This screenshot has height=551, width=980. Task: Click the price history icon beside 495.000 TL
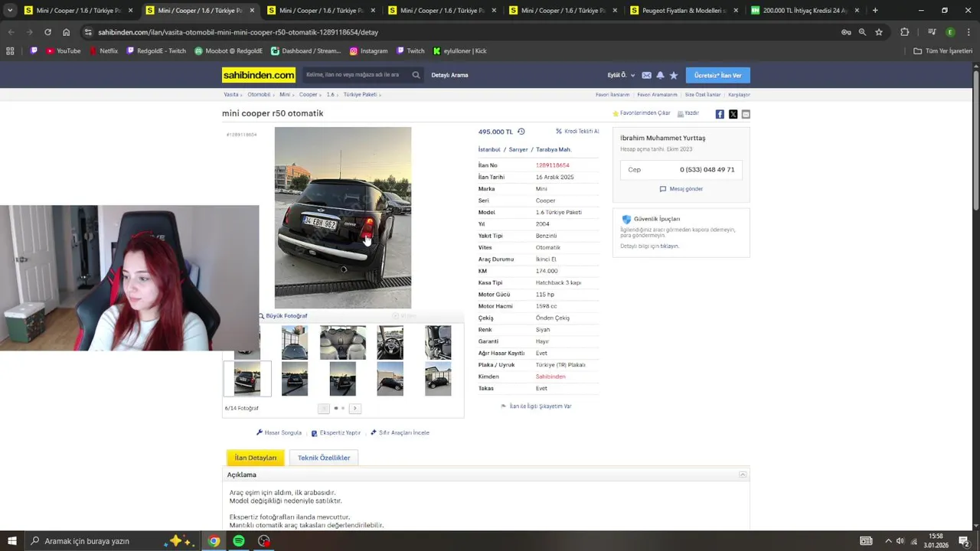(521, 132)
